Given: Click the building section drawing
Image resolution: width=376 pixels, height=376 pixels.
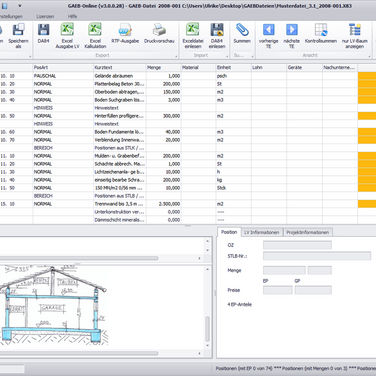Looking at the screenshot, I should point(53,305).
